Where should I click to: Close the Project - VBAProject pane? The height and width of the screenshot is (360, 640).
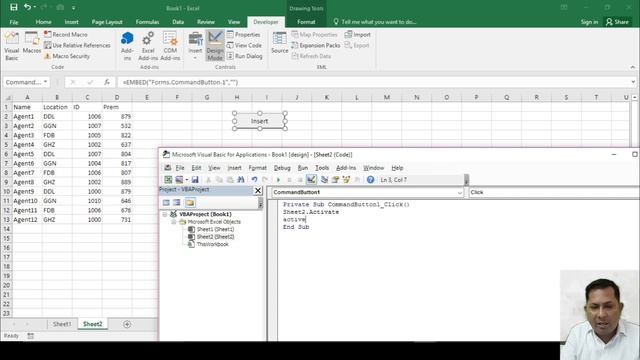258,190
